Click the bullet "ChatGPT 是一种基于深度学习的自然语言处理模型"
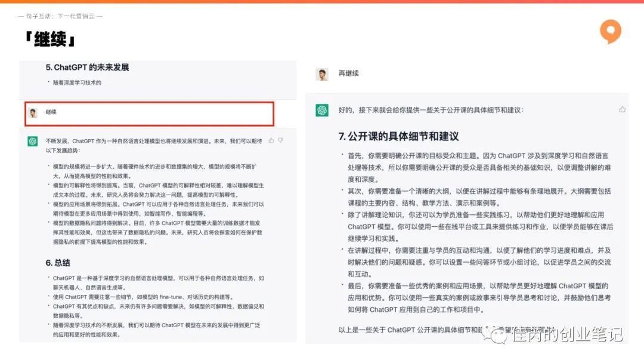The image size is (644, 363). pos(159,283)
